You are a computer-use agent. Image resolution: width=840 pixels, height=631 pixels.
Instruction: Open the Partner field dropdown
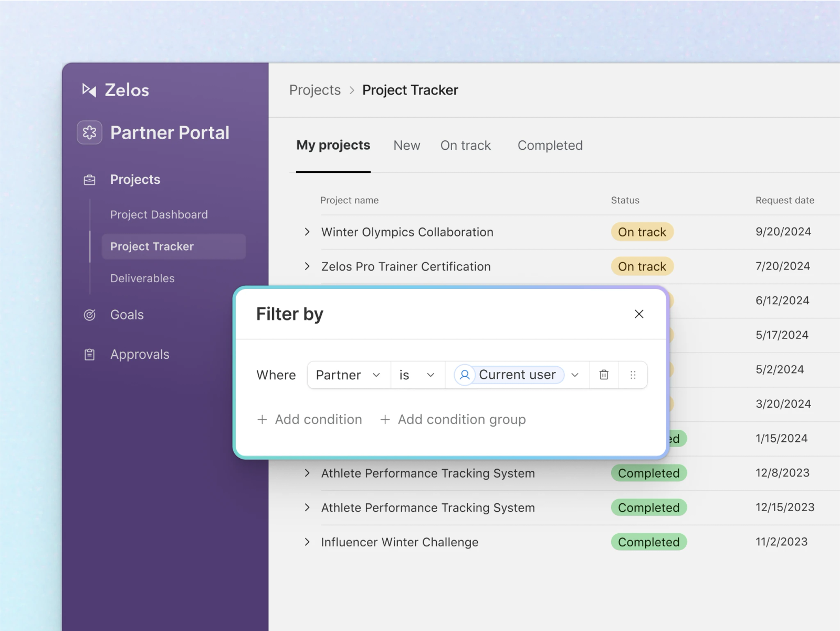[349, 375]
